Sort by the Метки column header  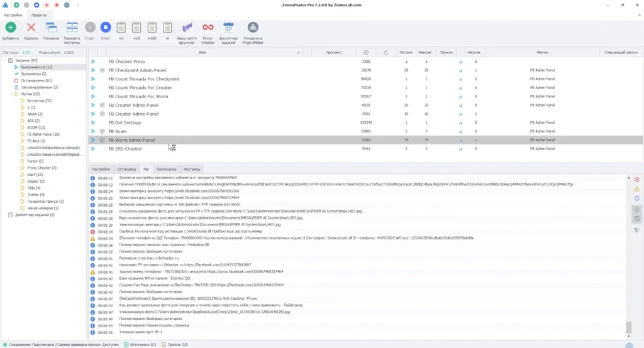(x=542, y=53)
